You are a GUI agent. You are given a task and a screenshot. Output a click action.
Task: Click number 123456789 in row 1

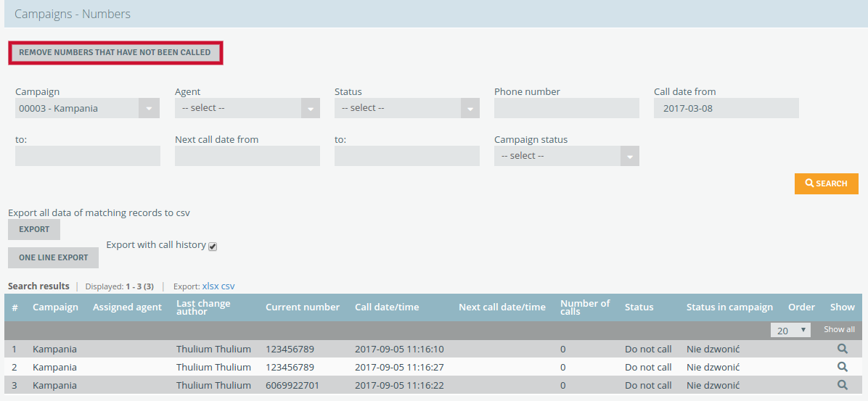point(290,349)
